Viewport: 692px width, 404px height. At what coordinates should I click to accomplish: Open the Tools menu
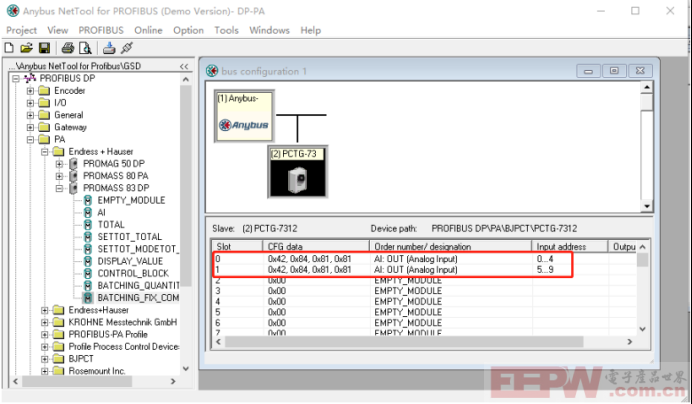point(226,30)
